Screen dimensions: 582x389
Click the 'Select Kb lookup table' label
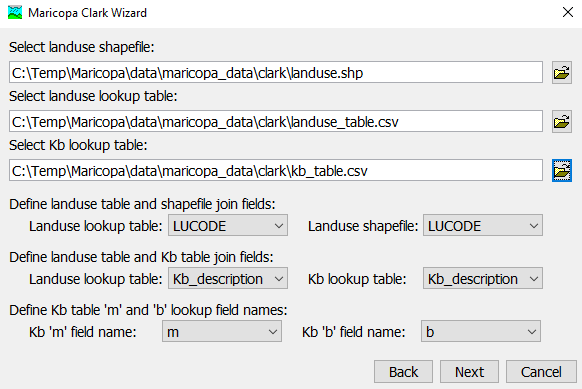tap(78, 145)
